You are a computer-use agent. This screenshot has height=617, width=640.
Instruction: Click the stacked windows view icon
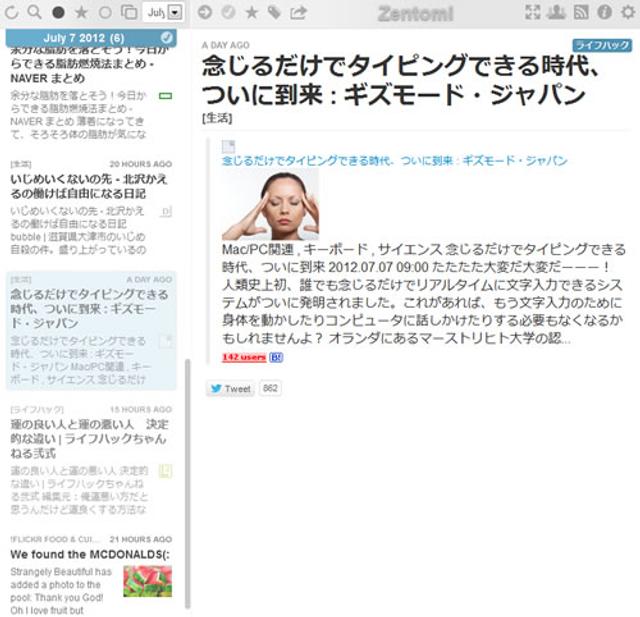pyautogui.click(x=129, y=12)
